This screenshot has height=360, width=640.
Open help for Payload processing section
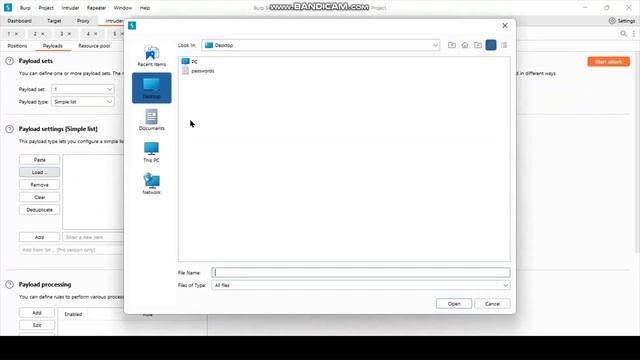[x=9, y=284]
